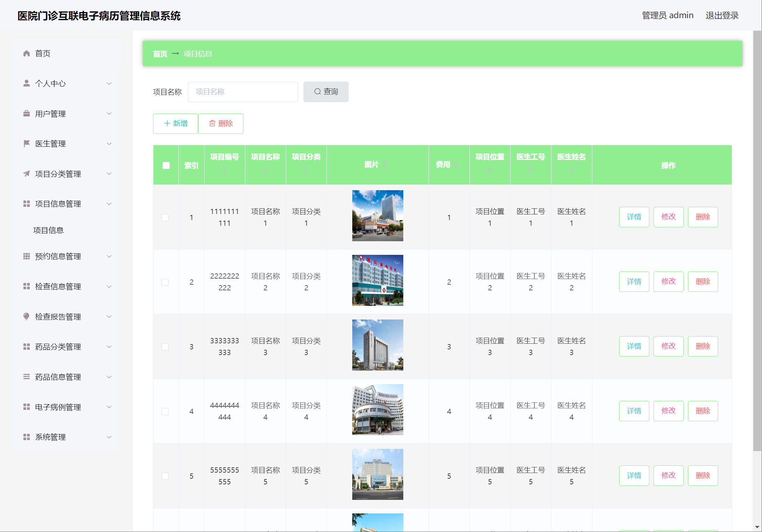
Task: Collapse the 项目信息管理 menu chevron
Action: point(109,204)
